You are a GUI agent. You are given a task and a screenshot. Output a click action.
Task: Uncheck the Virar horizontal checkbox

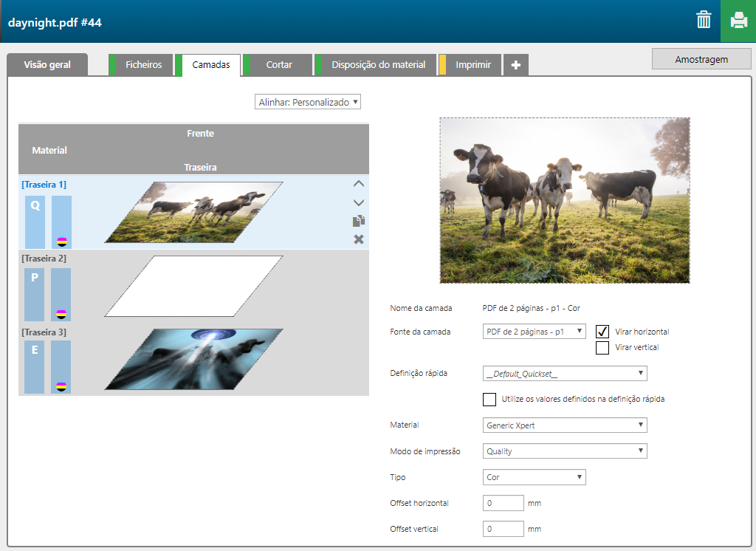[602, 332]
